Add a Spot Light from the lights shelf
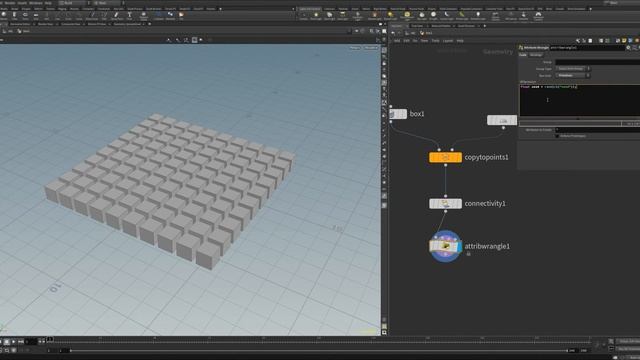Screen dimensions: 640x360 (330, 16)
